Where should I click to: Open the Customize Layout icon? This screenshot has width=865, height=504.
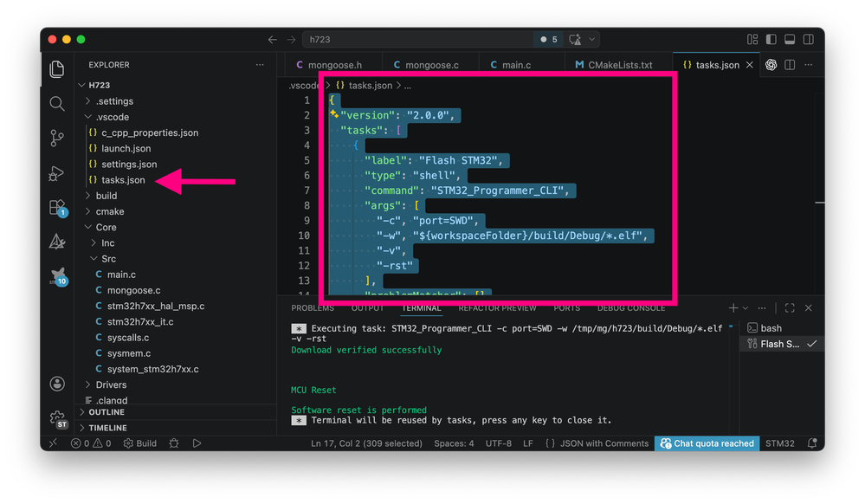[752, 39]
